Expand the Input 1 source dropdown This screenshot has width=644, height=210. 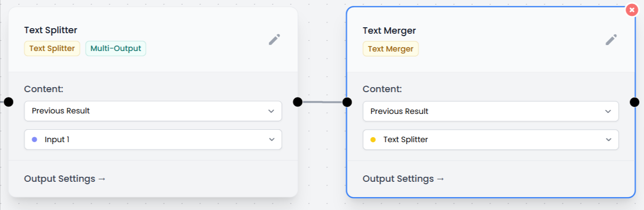coord(153,140)
